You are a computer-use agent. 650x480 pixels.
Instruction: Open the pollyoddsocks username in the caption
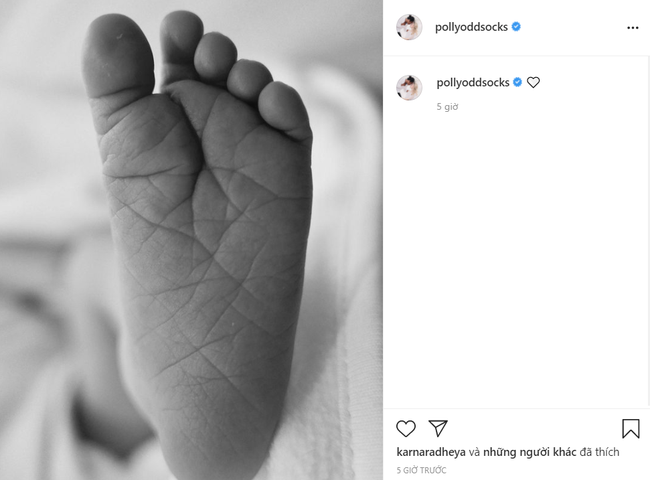click(x=473, y=82)
